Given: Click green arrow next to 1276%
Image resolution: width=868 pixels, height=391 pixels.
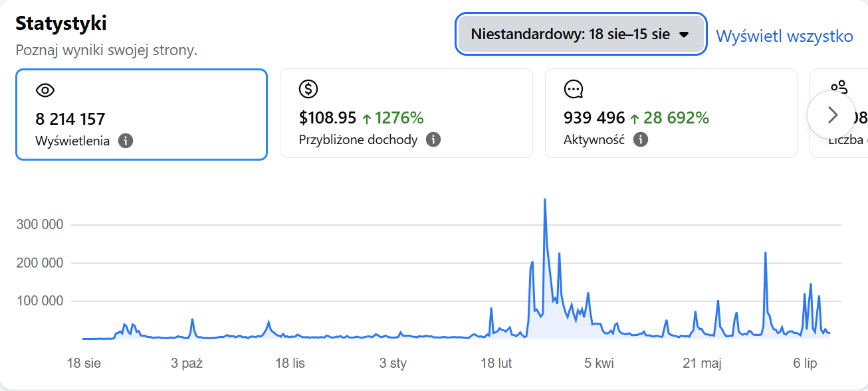Looking at the screenshot, I should [x=367, y=119].
